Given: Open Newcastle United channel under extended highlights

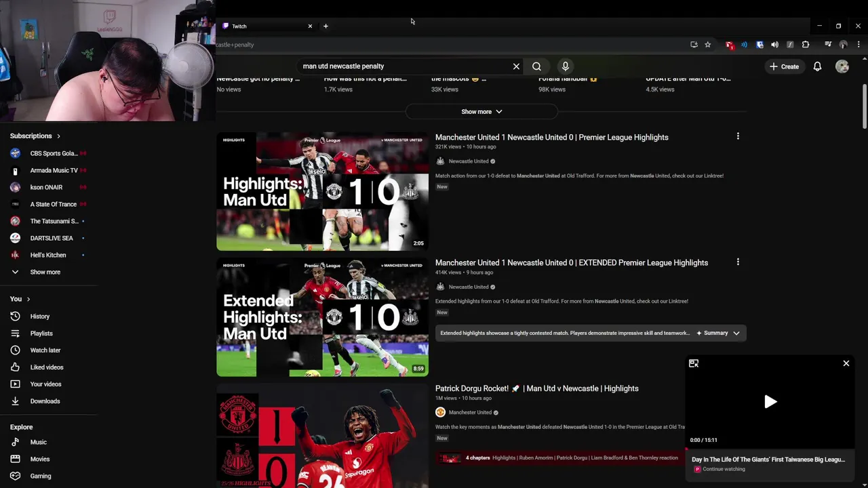Looking at the screenshot, I should [x=469, y=287].
